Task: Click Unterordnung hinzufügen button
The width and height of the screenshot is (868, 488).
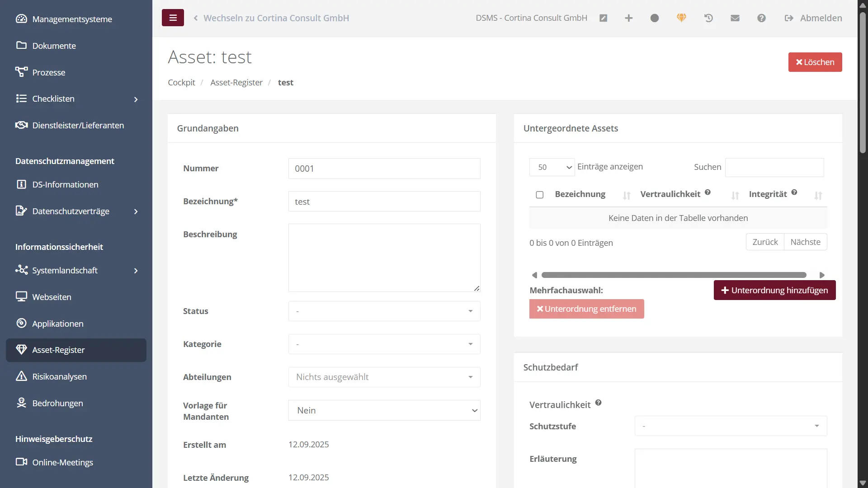Action: point(774,291)
